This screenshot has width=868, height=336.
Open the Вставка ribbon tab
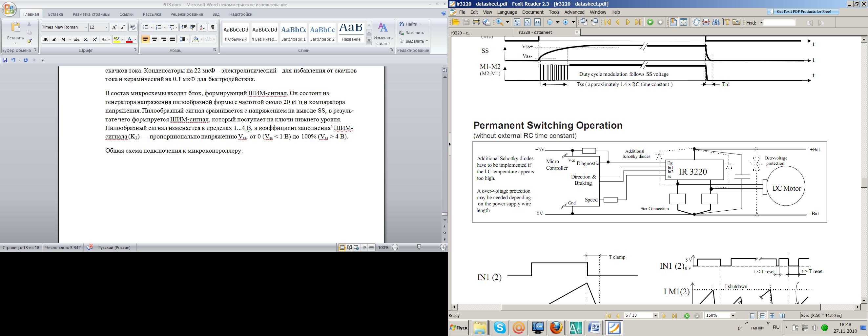coord(55,14)
